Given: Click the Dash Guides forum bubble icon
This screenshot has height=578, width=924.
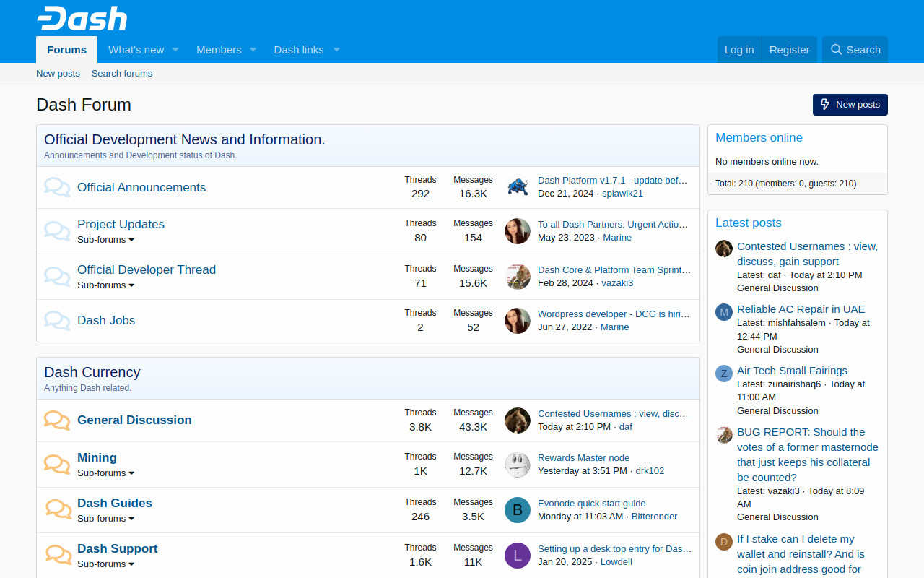Looking at the screenshot, I should [58, 509].
